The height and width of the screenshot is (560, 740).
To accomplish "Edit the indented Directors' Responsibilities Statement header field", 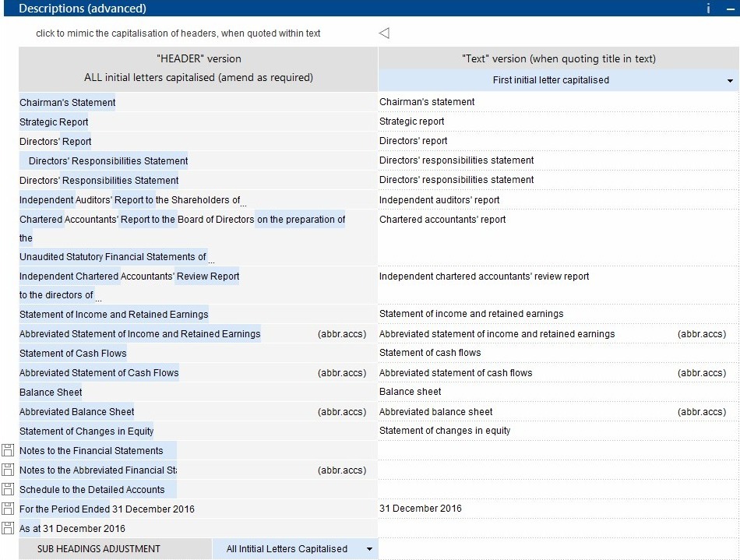I will click(x=104, y=161).
